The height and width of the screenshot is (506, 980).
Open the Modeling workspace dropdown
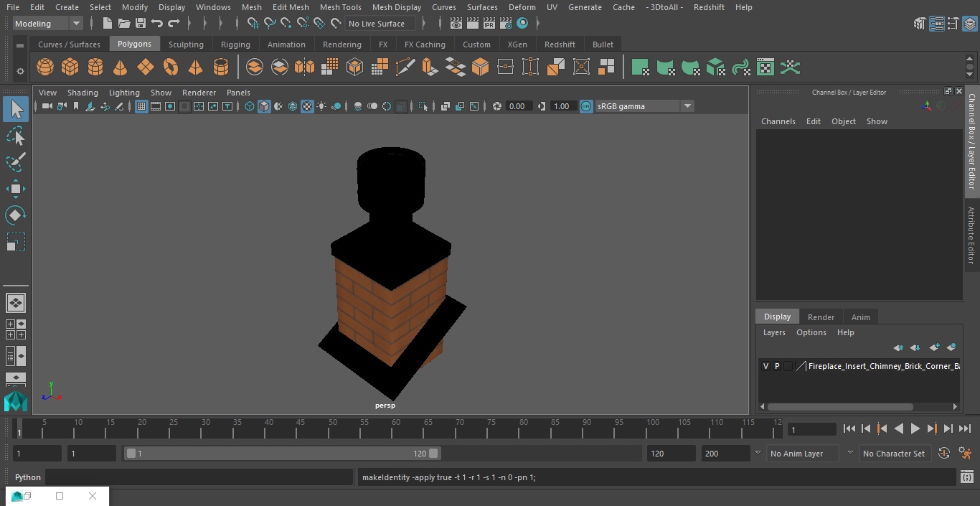pos(48,24)
